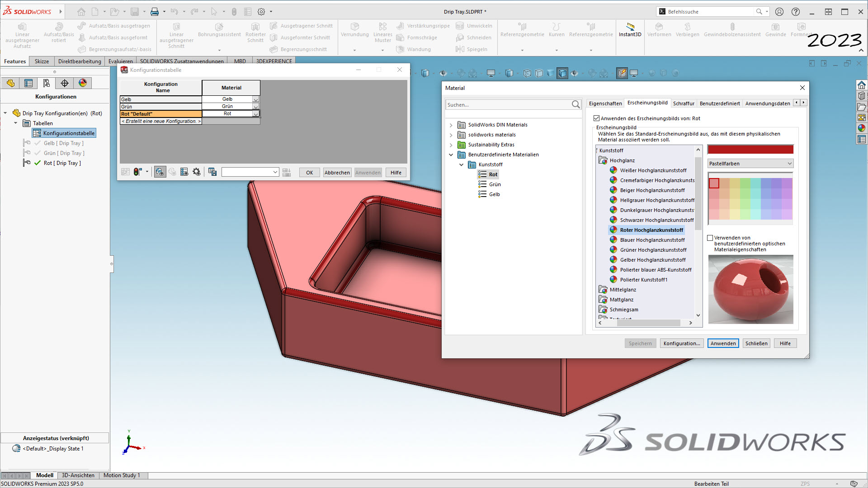Switch to 3D-Ansichten bottom tab
This screenshot has width=868, height=488.
(78, 475)
